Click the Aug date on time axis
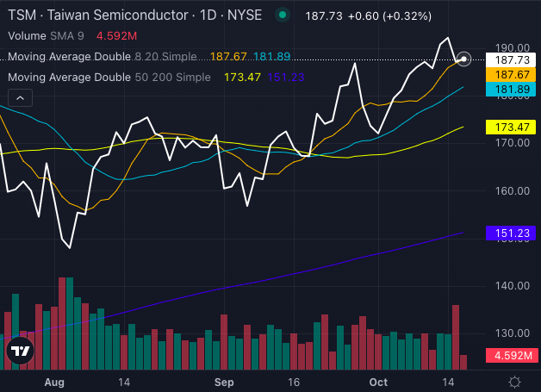541x392 pixels. coord(53,382)
